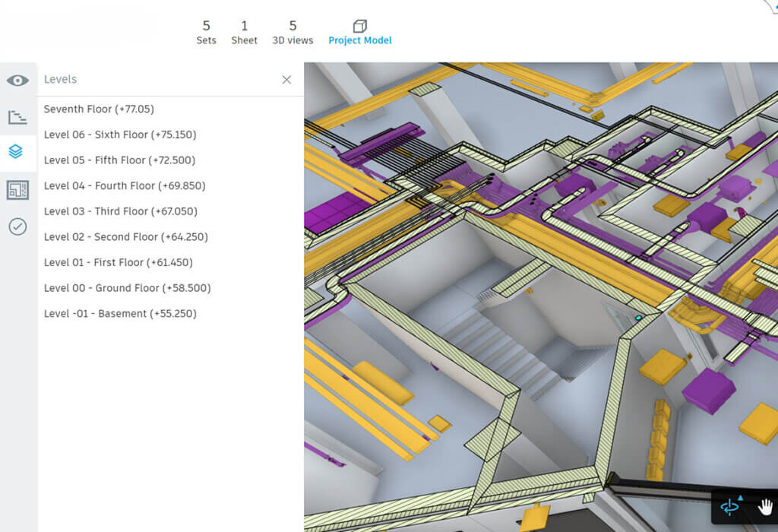Open the 3D views tab
778x532 pixels.
(293, 30)
